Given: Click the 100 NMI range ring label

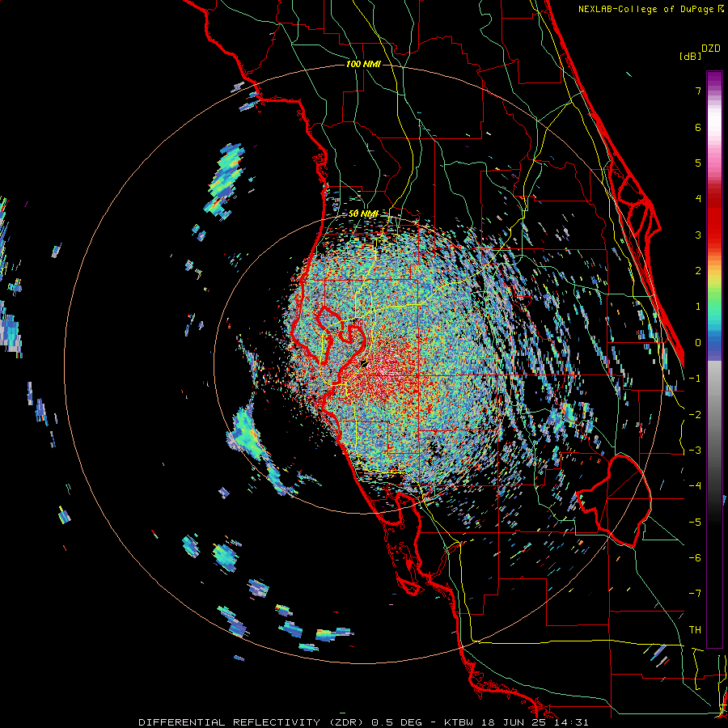Looking at the screenshot, I should [363, 64].
